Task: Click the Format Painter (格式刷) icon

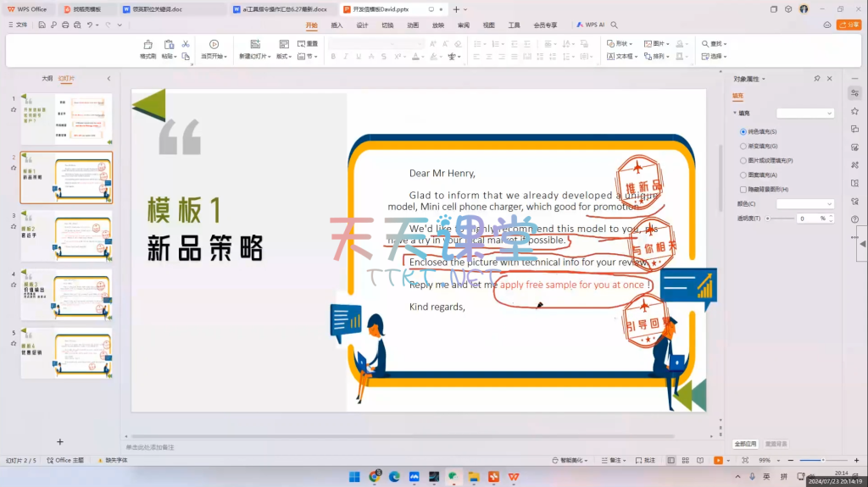Action: (x=147, y=48)
